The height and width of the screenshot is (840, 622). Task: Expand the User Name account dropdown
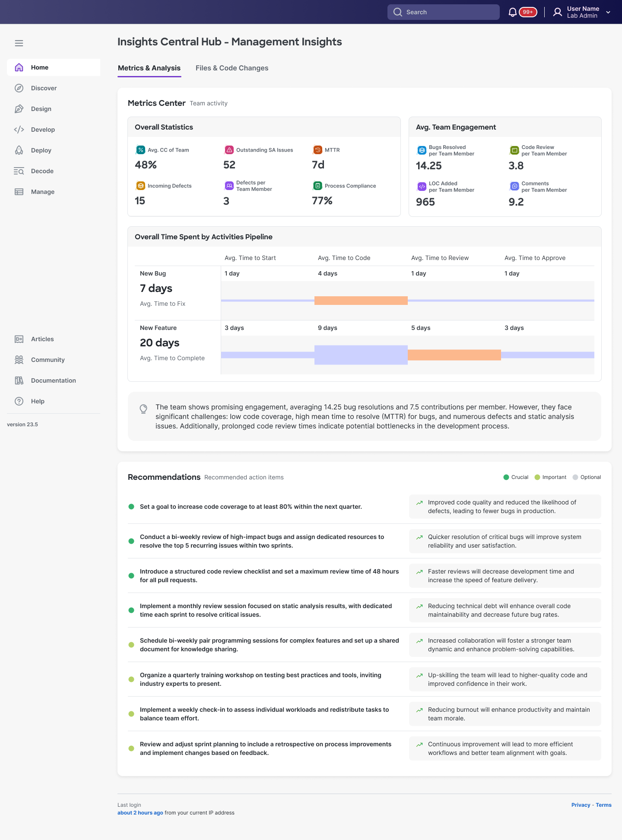coord(608,12)
